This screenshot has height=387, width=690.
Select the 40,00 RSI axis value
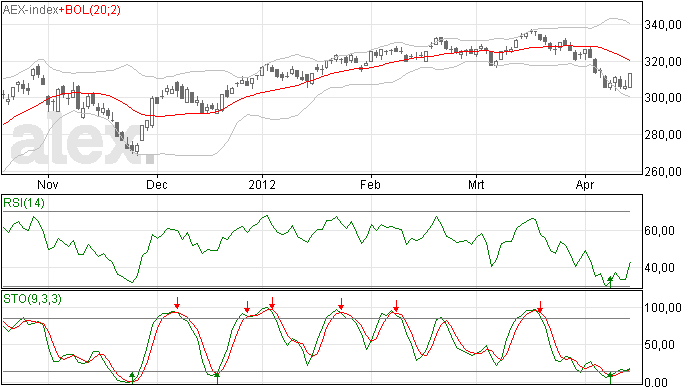(x=659, y=268)
